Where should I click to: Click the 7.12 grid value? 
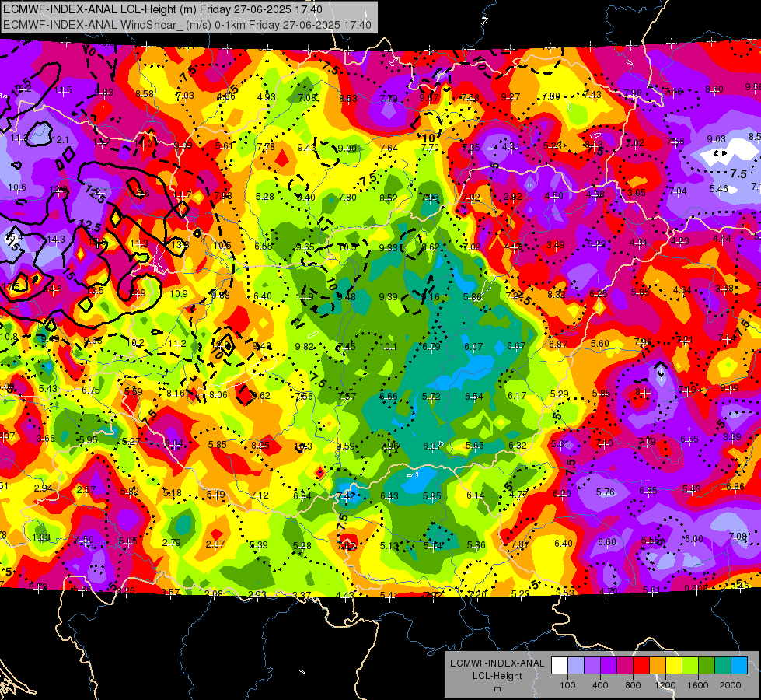(x=260, y=495)
